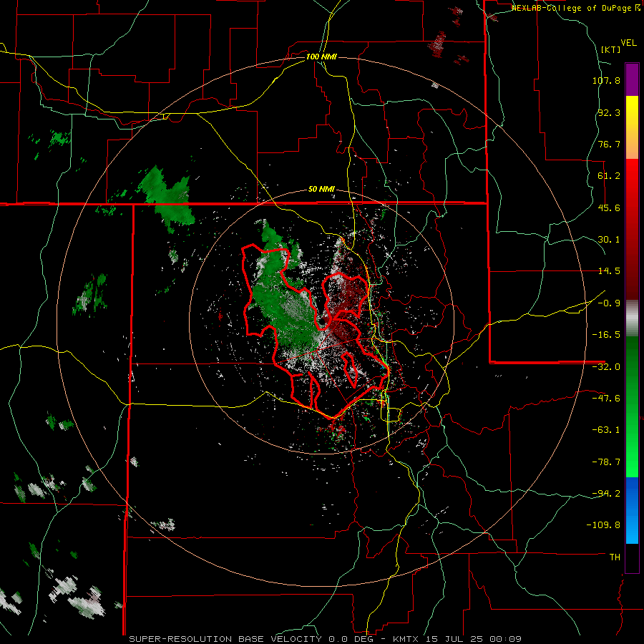Pick the red segment of the color bar
This screenshot has height=644, width=644.
[x=632, y=229]
